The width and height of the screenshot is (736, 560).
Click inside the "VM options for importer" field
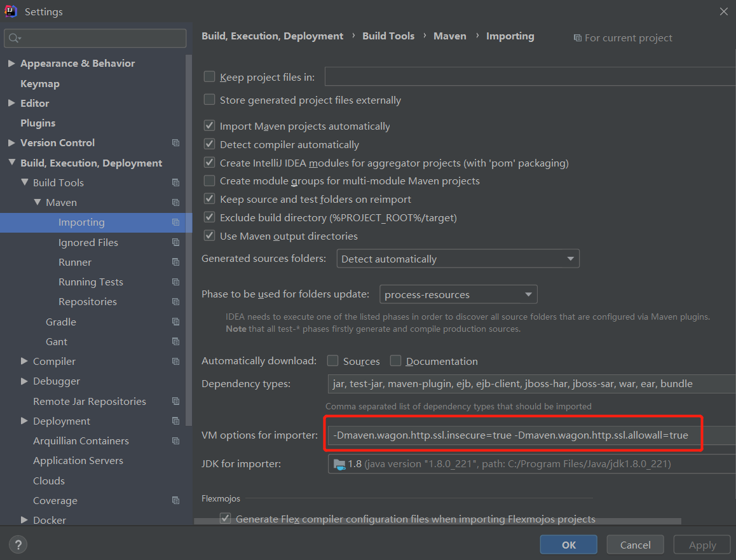(508, 435)
